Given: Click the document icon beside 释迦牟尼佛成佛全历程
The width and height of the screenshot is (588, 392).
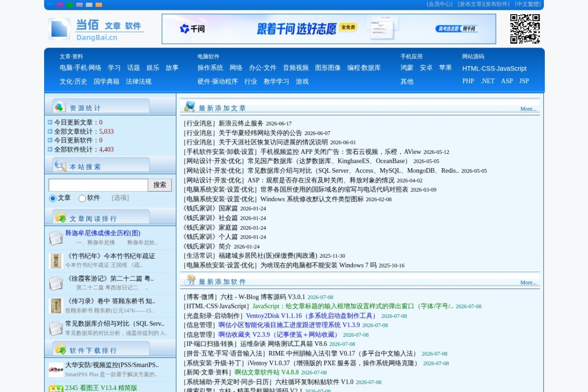Looking at the screenshot, I should 56,238.
